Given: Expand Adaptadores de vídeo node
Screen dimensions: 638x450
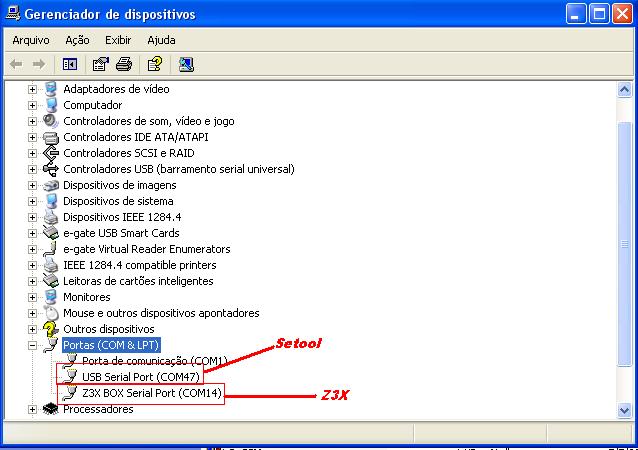Looking at the screenshot, I should [x=32, y=89].
